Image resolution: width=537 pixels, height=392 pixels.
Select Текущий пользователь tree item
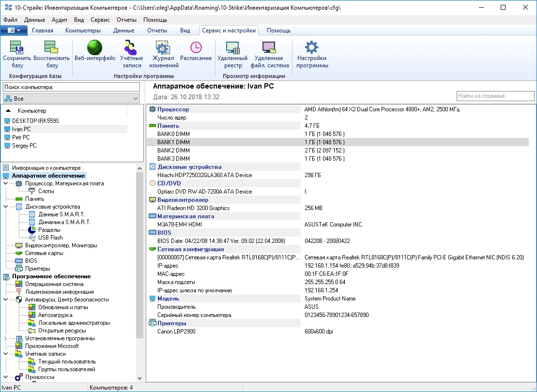point(67,362)
